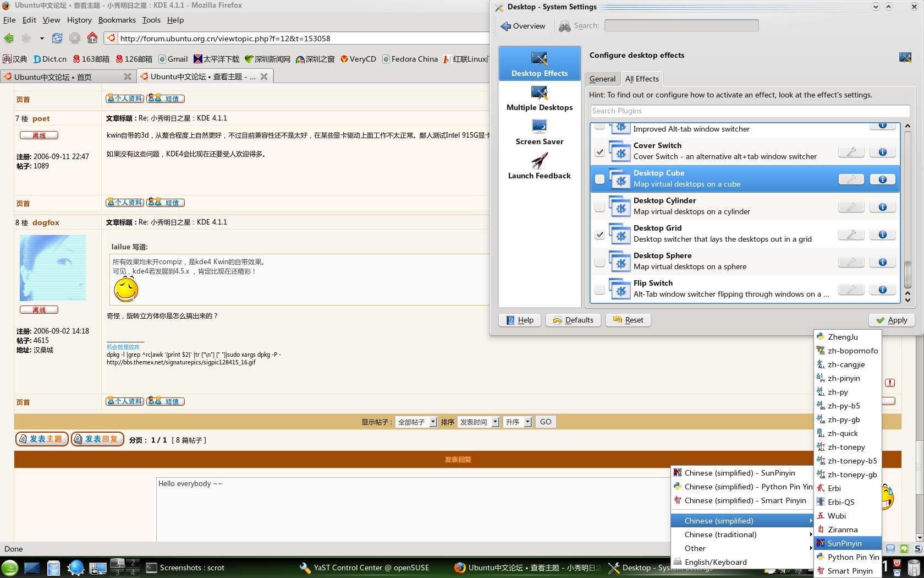The image size is (924, 578).
Task: Close the first Ubuntu forum tab
Action: [x=128, y=77]
